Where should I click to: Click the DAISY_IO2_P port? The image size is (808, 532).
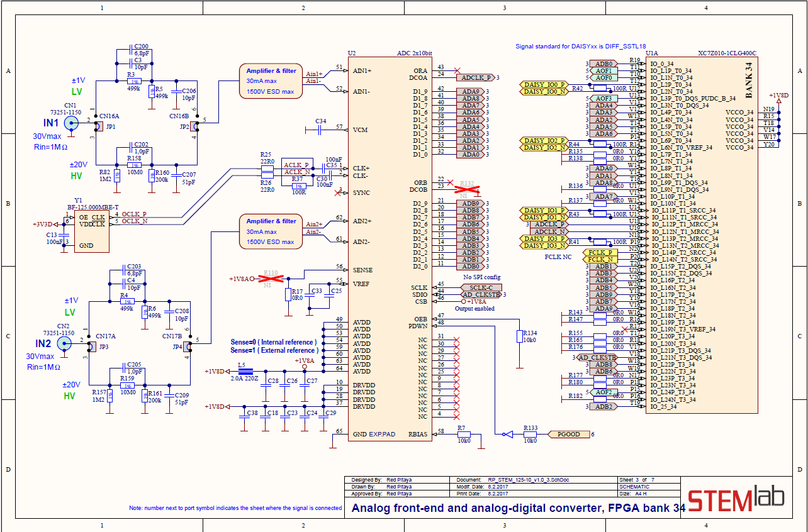point(544,140)
